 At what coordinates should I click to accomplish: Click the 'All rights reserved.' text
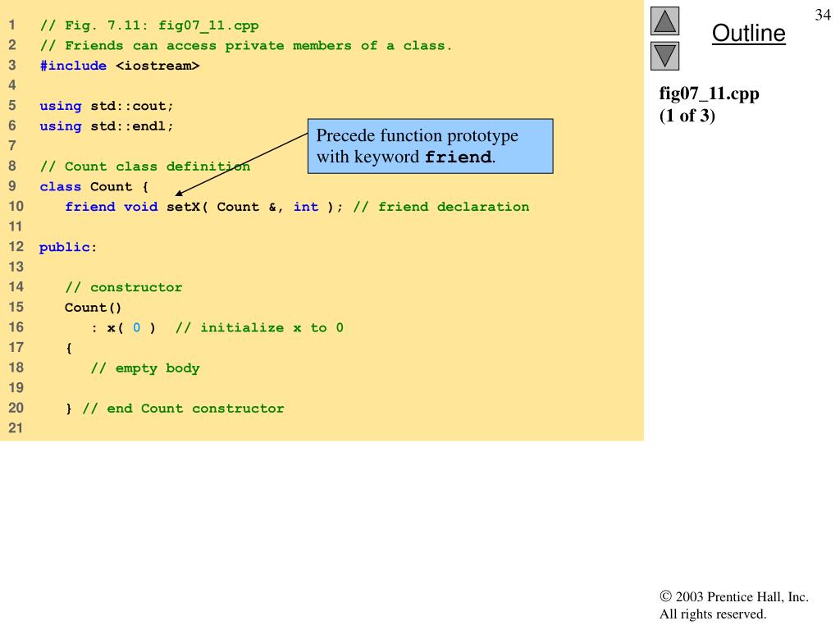[x=713, y=614]
